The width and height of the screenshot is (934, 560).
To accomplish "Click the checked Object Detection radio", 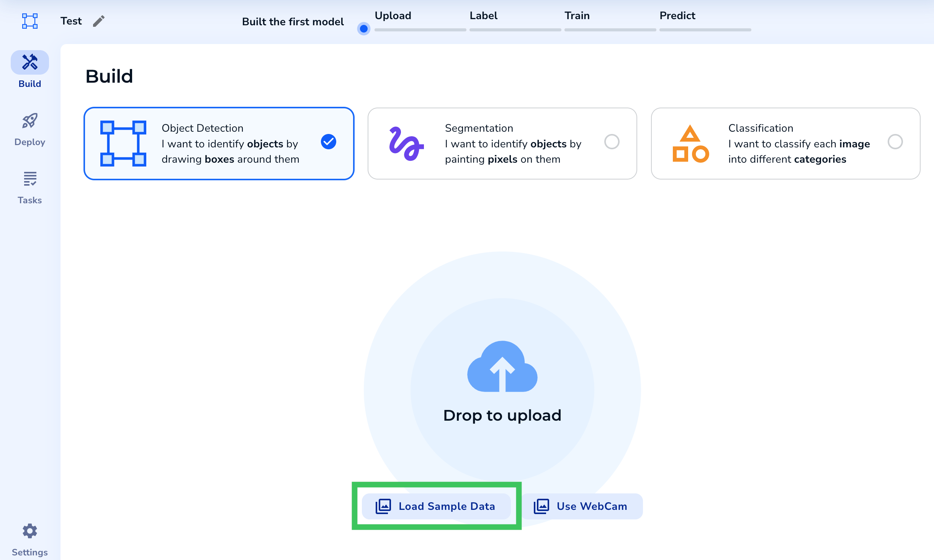I will pyautogui.click(x=329, y=142).
